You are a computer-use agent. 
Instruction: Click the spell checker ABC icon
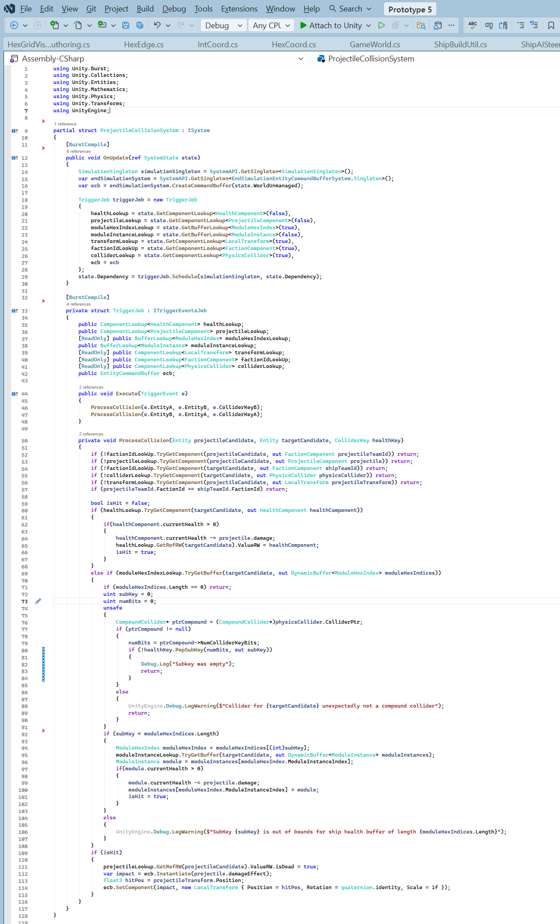(x=473, y=25)
